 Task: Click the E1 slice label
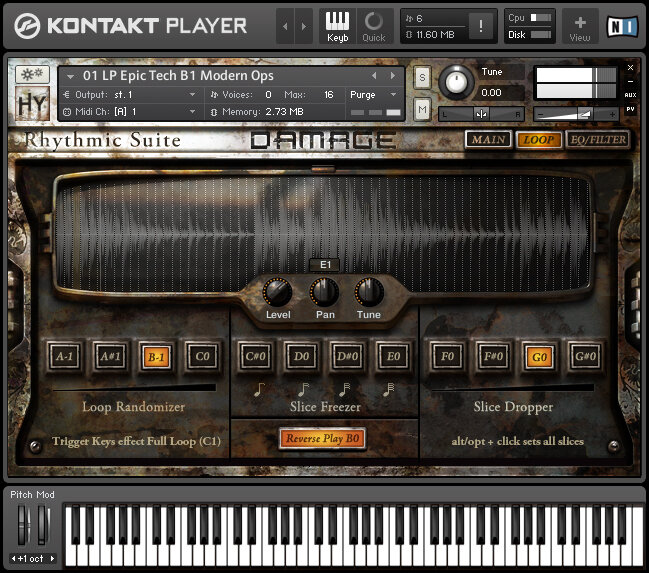click(x=325, y=265)
